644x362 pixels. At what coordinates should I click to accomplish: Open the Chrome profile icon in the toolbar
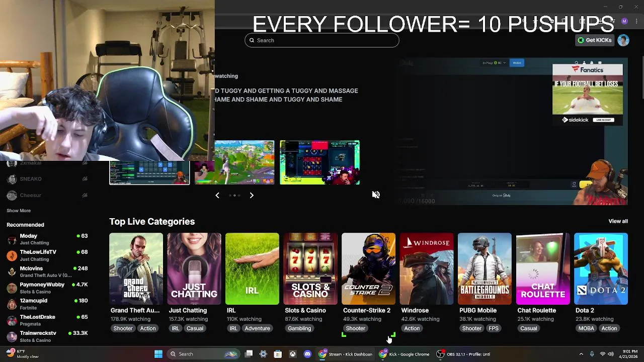(624, 21)
